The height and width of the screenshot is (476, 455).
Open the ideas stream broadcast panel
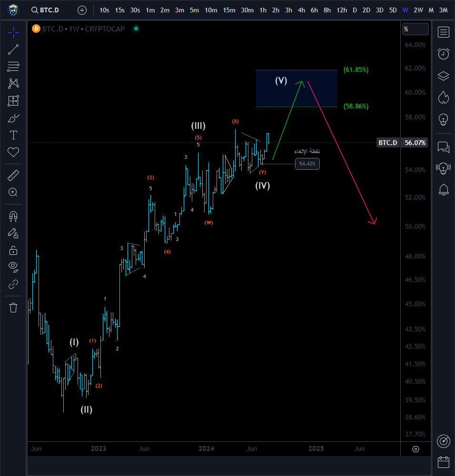444,168
